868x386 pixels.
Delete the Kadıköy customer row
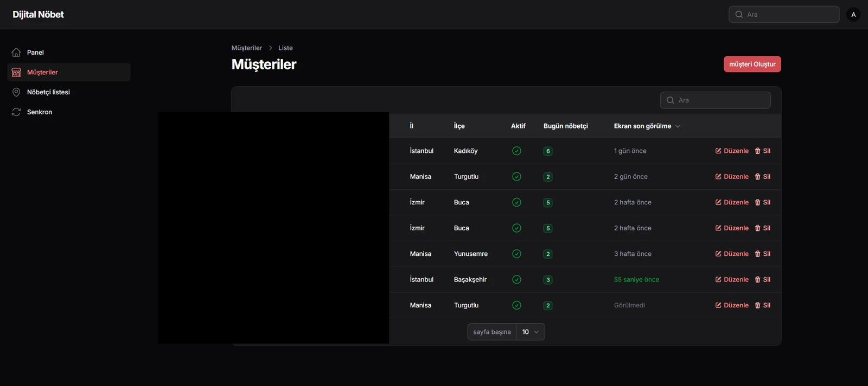tap(762, 151)
